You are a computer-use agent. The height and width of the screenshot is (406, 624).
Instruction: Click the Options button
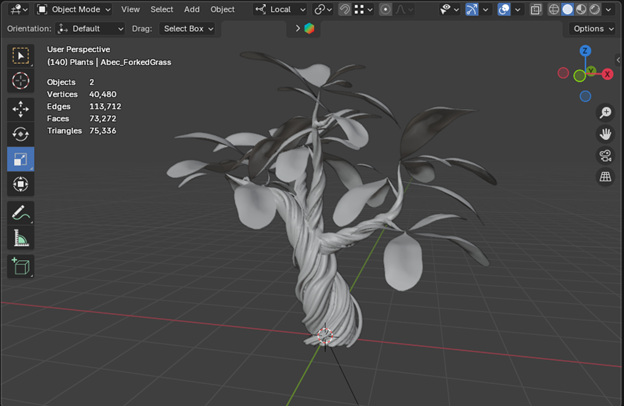click(x=592, y=29)
